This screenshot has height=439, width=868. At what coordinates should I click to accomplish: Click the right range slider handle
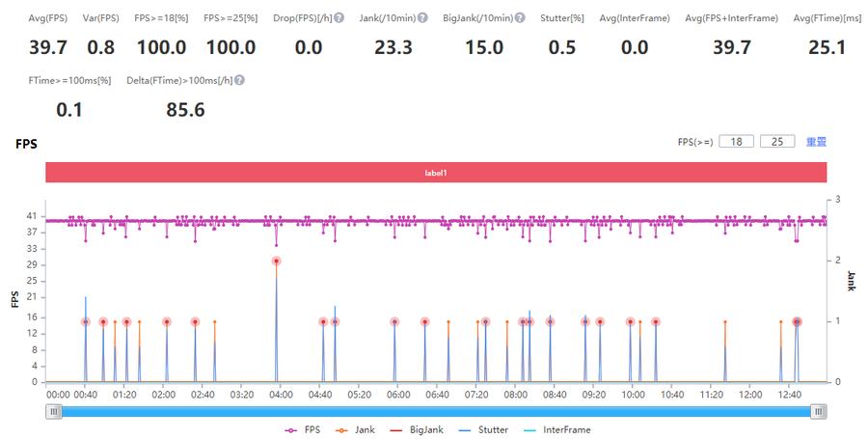click(x=818, y=411)
